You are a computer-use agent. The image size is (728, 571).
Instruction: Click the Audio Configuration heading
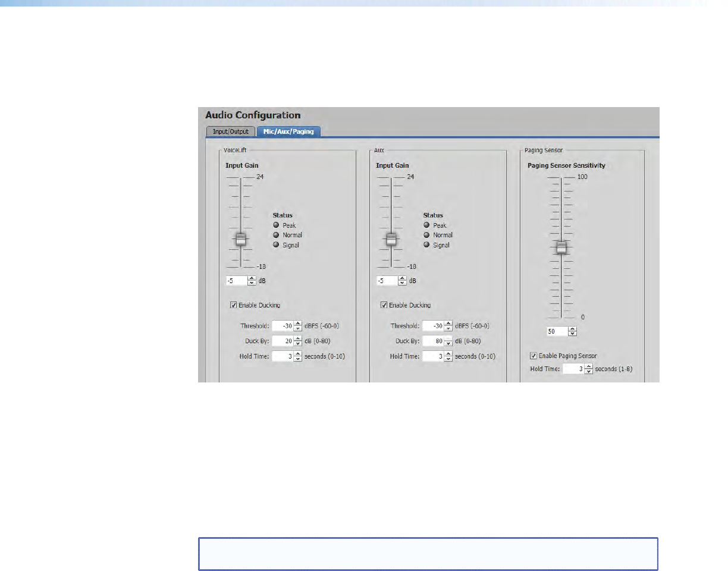[x=253, y=115]
